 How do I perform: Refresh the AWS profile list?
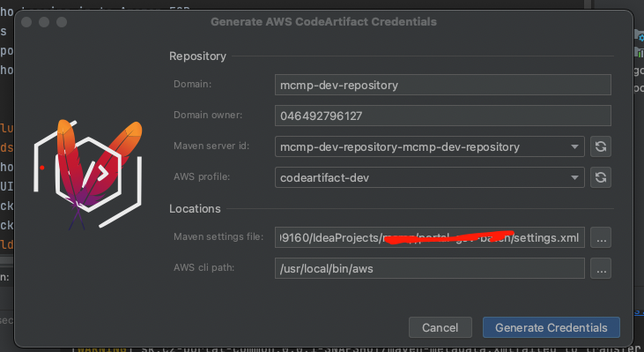tap(601, 177)
